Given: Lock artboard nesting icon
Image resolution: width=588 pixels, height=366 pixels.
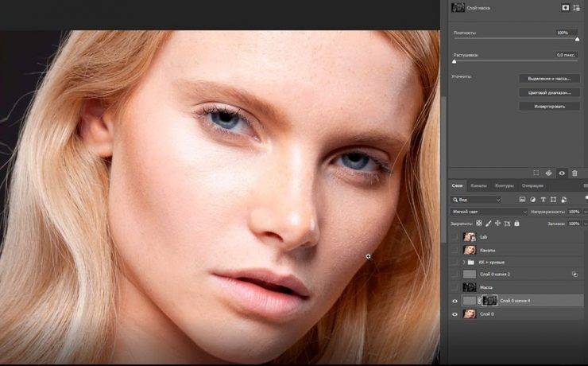Looking at the screenshot, I should [x=508, y=224].
